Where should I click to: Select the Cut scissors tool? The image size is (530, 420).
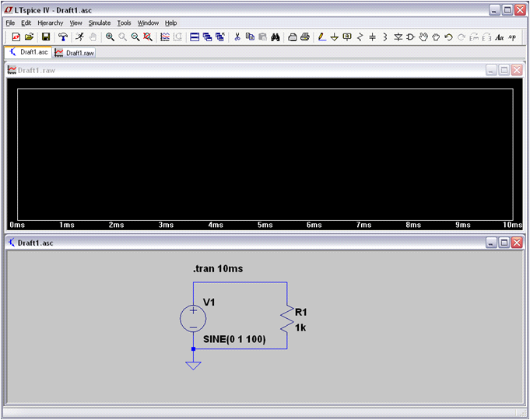tap(237, 37)
